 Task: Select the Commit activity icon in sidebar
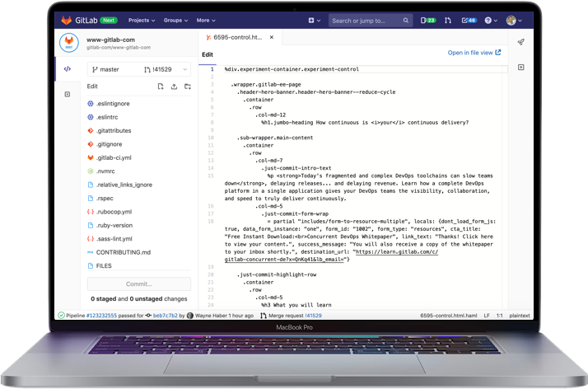pyautogui.click(x=68, y=94)
